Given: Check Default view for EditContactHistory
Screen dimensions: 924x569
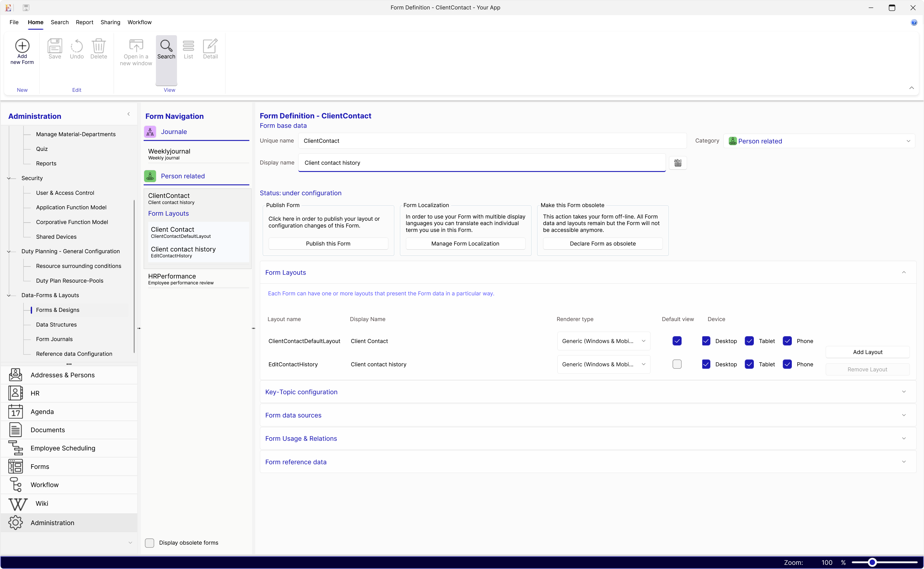Looking at the screenshot, I should click(x=677, y=364).
